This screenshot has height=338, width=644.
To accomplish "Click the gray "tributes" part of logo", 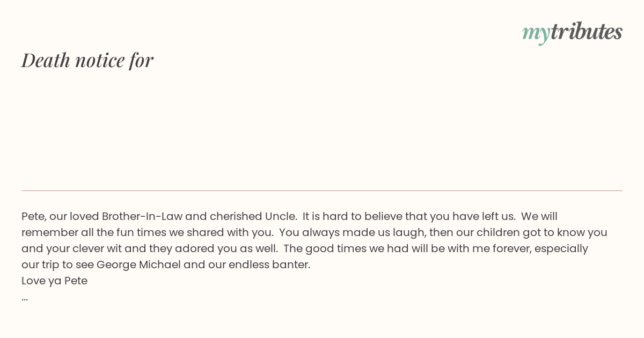I will (586, 31).
